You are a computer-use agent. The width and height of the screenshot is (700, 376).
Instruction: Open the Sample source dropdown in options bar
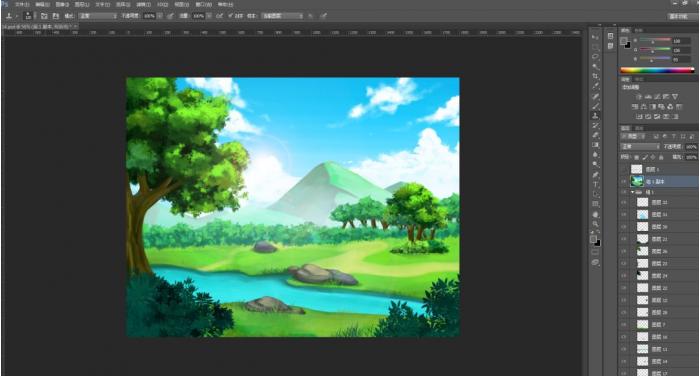coord(282,16)
